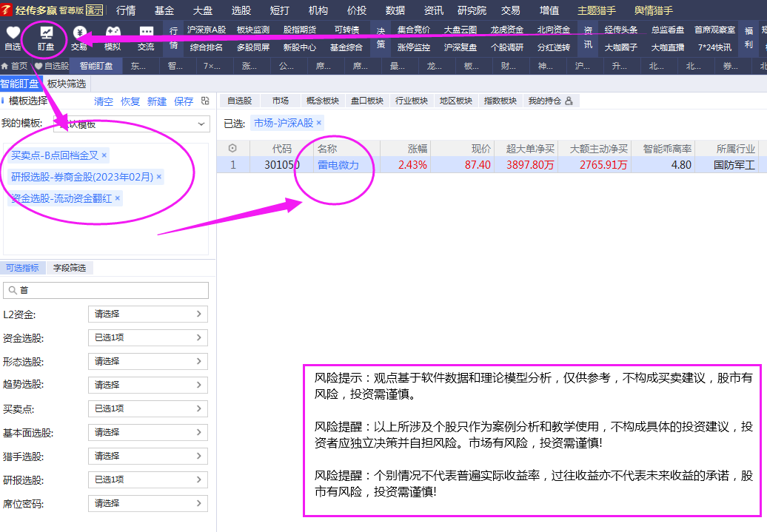Expand the 我的模板 dropdown
Image resolution: width=767 pixels, height=532 pixels.
(x=132, y=124)
